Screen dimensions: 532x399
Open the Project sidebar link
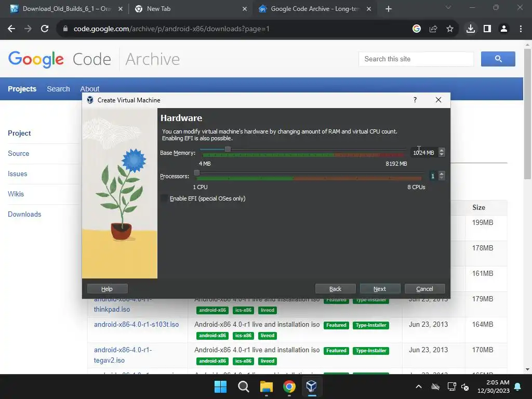point(19,134)
